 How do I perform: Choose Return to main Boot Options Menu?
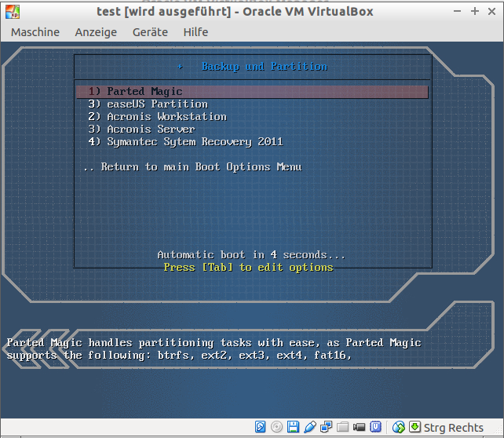point(192,166)
